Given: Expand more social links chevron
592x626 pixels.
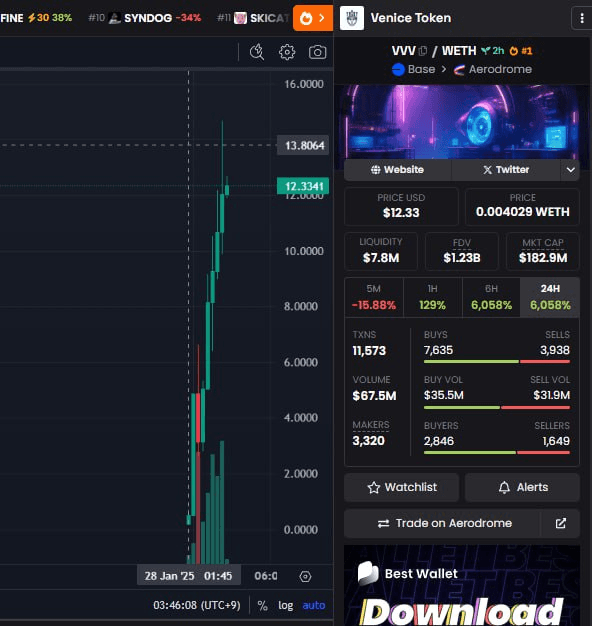Looking at the screenshot, I should pyautogui.click(x=570, y=170).
